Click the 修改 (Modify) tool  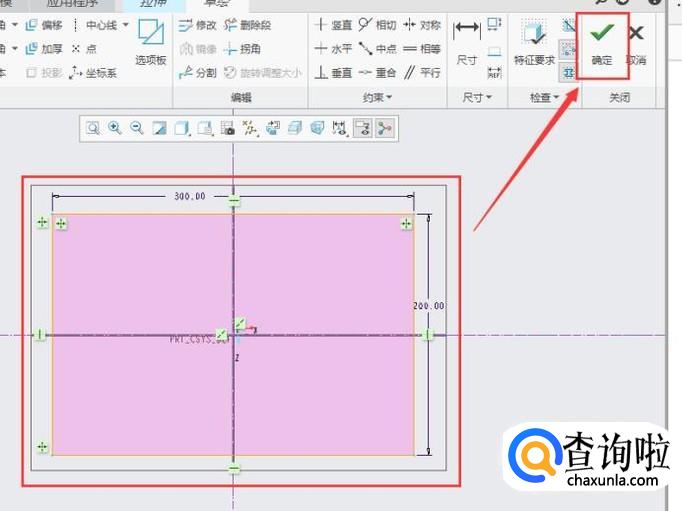(197, 25)
